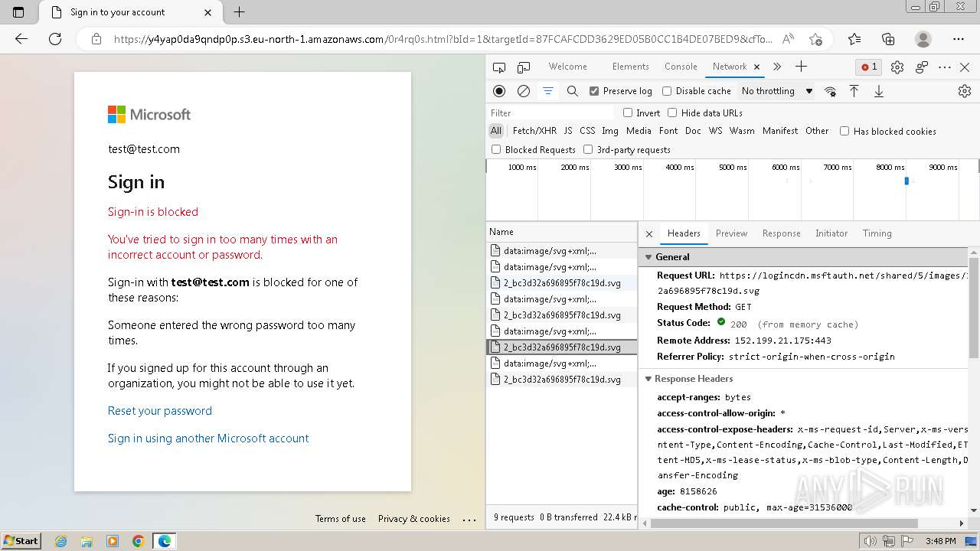Click the address bar URL
Image resolution: width=980 pixels, height=551 pixels.
[x=443, y=39]
